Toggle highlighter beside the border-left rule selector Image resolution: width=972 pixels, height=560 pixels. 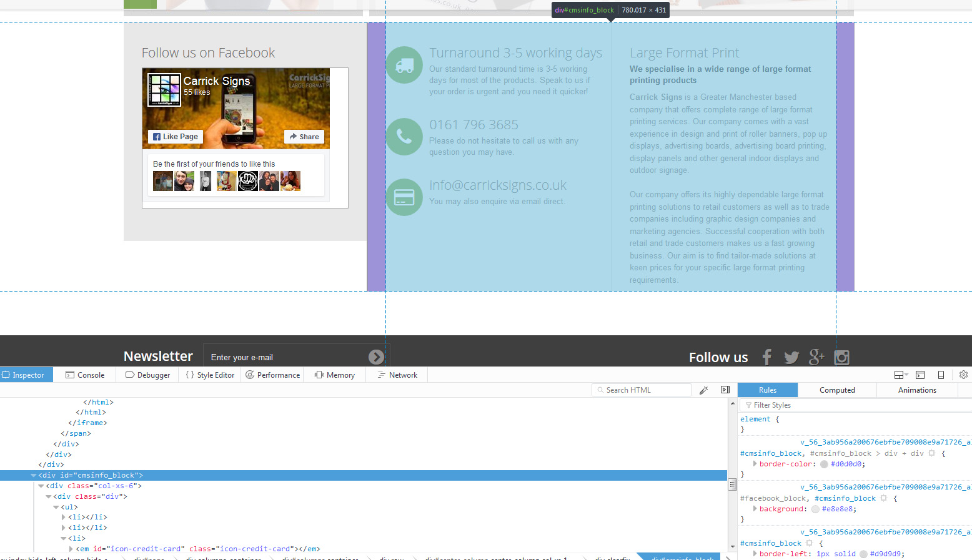(810, 543)
